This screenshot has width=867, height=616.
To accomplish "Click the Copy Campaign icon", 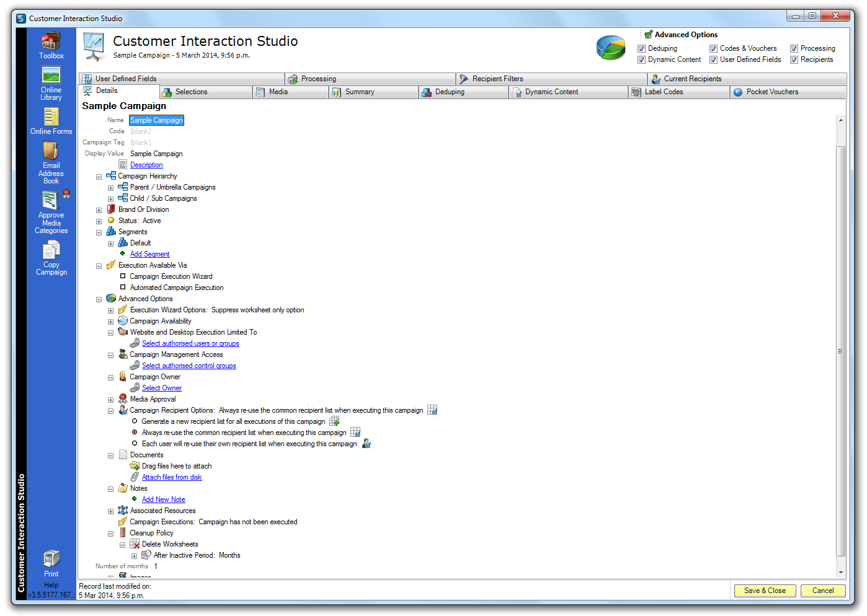I will click(51, 250).
